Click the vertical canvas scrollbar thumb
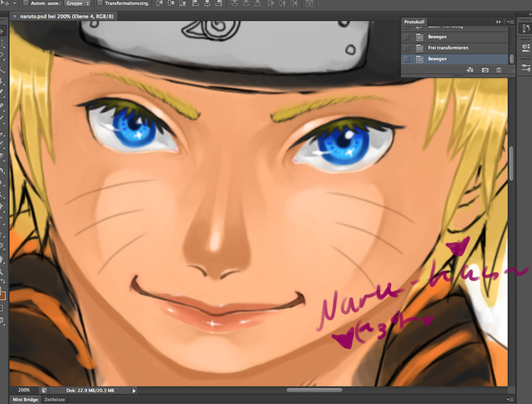The width and height of the screenshot is (532, 404). point(512,164)
